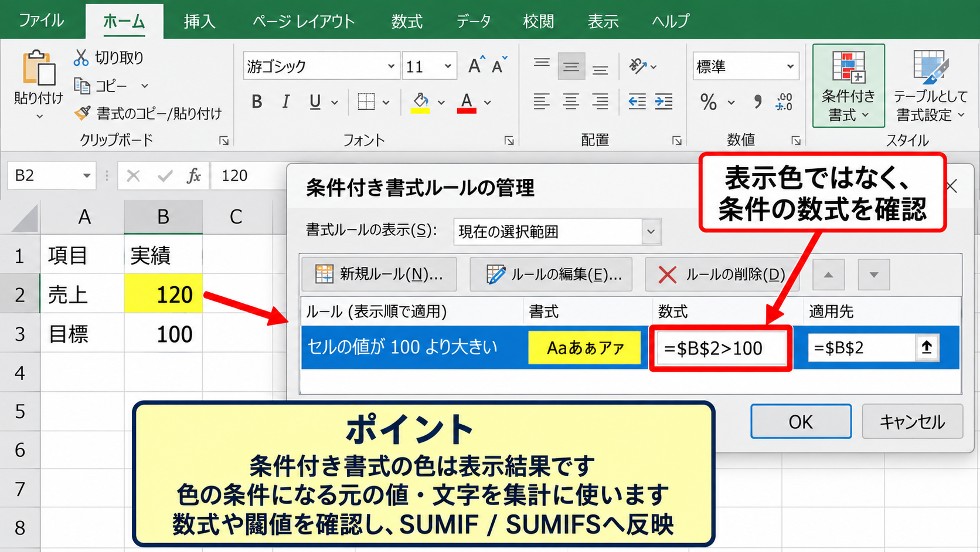Image resolution: width=980 pixels, height=552 pixels.
Task: Click the Copy icon
Action: (81, 86)
